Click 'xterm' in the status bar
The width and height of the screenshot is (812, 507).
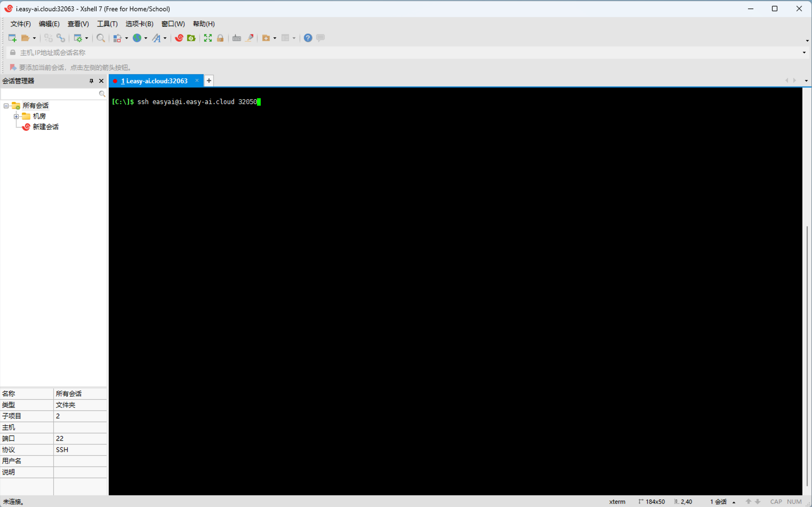(x=617, y=502)
